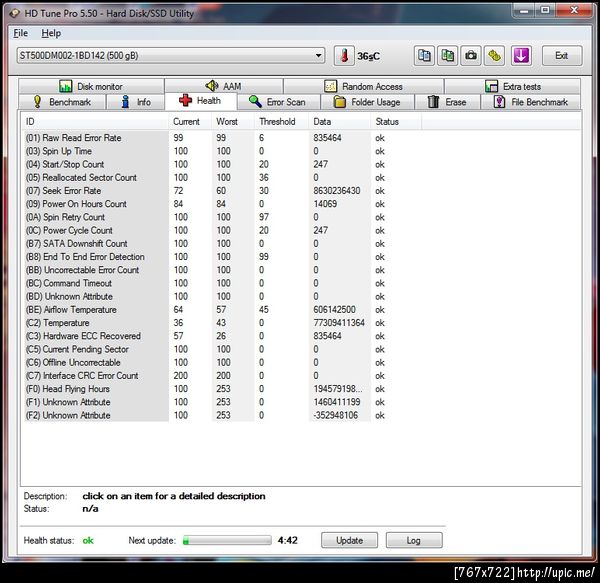This screenshot has height=583, width=600.
Task: Select the (BD) Unknown Attribute row
Action: (x=223, y=296)
